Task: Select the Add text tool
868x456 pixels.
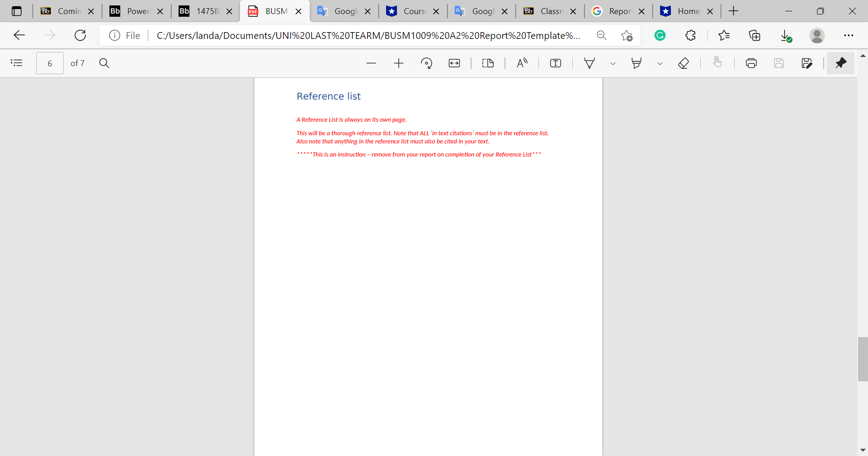Action: tap(556, 63)
